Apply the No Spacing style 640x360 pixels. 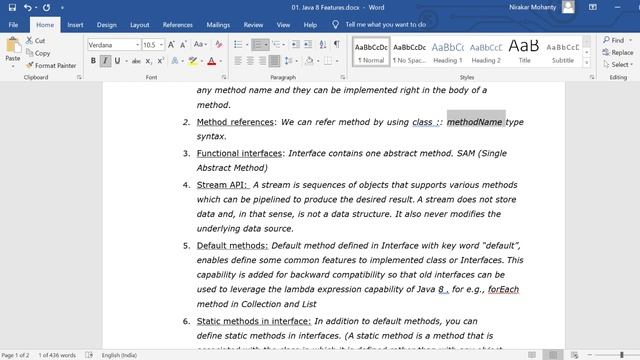(x=409, y=51)
